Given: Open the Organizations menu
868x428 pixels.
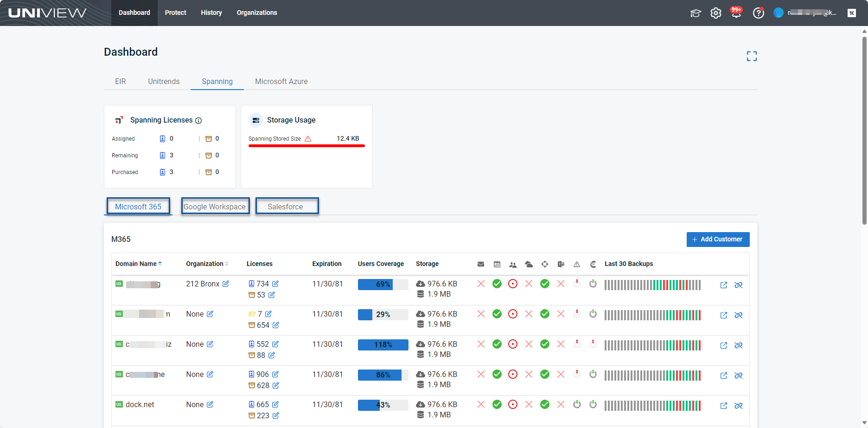Looking at the screenshot, I should click(x=257, y=13).
